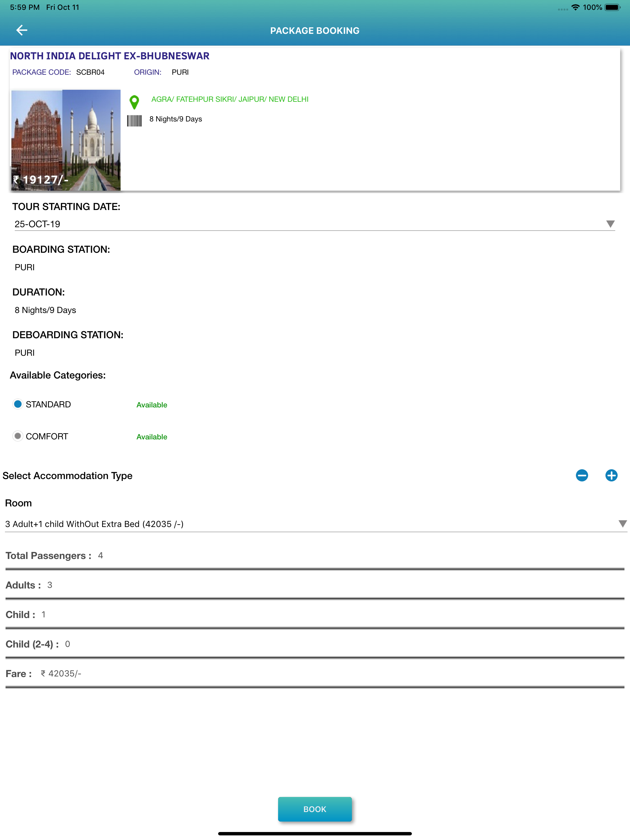Click the 25-OCT-19 date field
630x840 pixels.
(x=315, y=224)
